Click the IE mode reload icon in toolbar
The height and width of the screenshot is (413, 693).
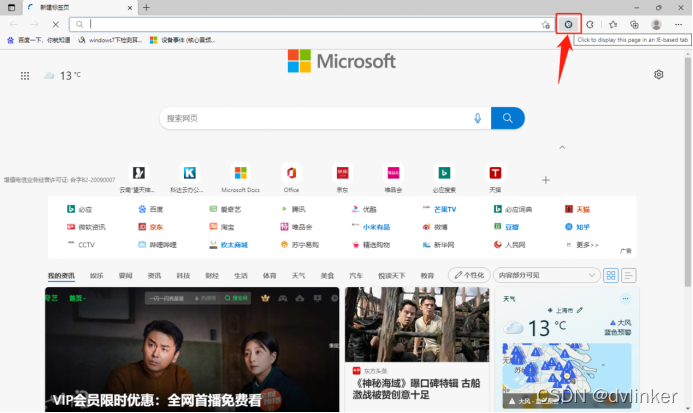click(x=568, y=24)
